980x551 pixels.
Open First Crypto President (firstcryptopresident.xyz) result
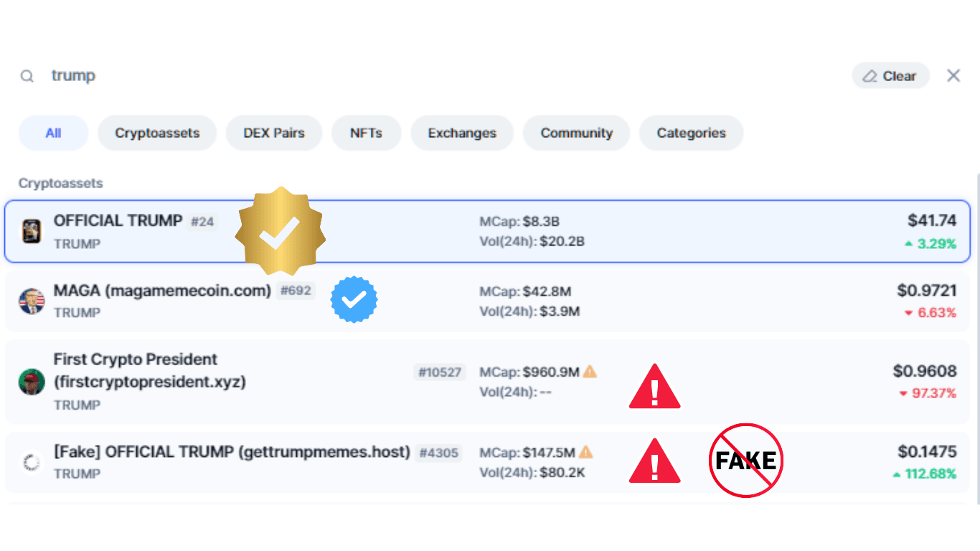click(150, 370)
